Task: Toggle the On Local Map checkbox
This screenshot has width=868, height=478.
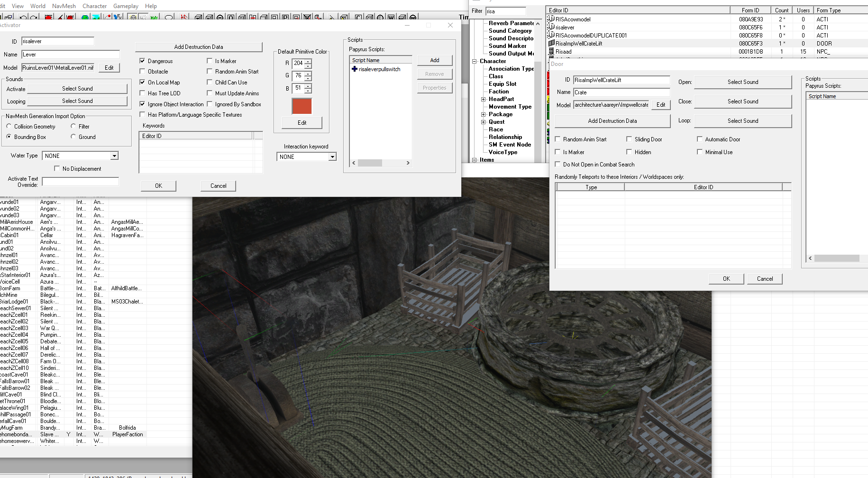Action: 142,82
